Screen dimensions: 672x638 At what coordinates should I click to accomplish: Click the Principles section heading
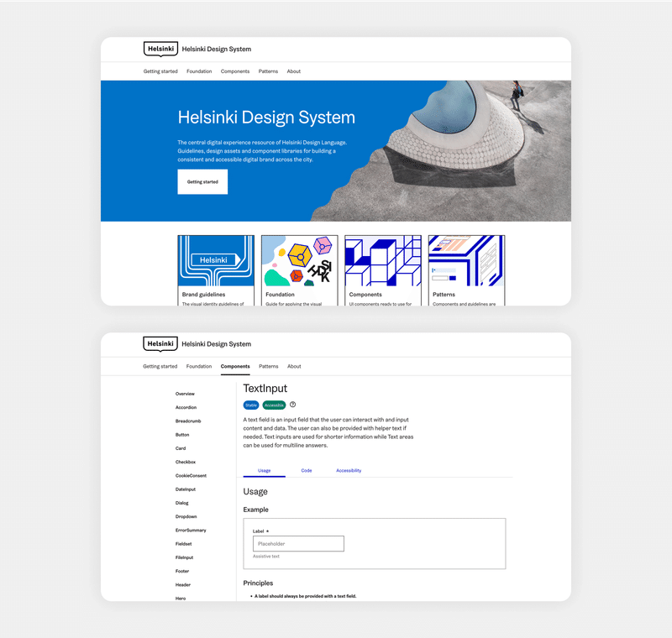(258, 583)
